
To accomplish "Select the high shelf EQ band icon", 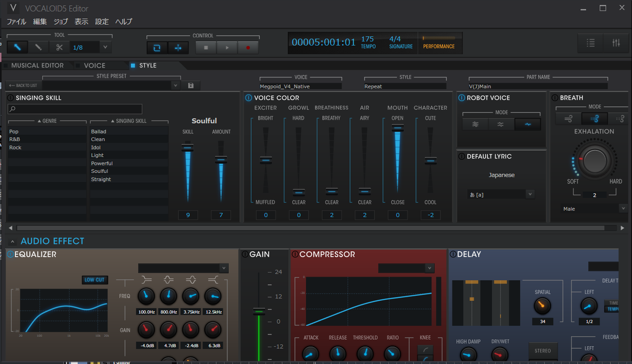I will pos(213,280).
